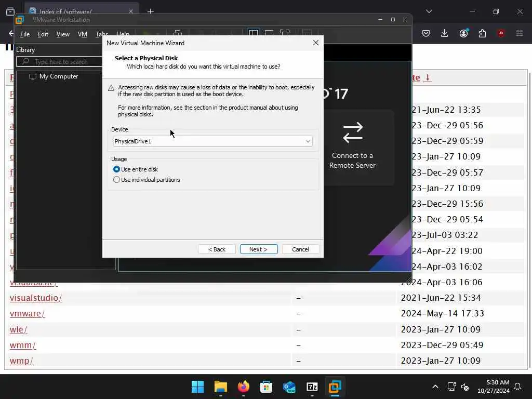
Task: Open the Firefox hamburger application menu
Action: pyautogui.click(x=520, y=33)
